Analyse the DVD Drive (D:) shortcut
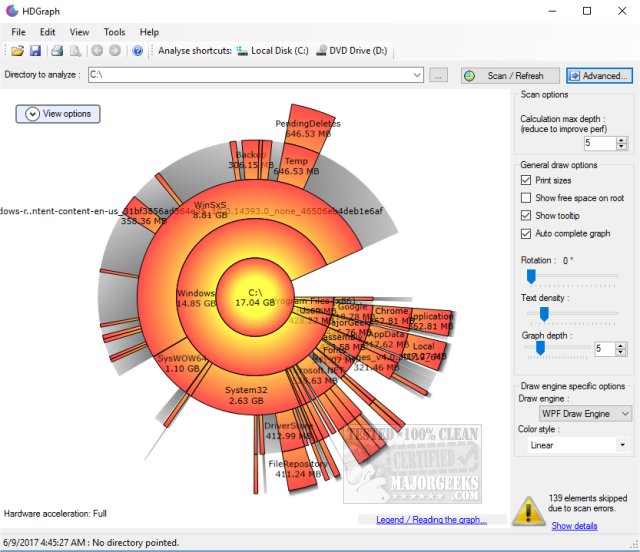This screenshot has height=552, width=640. coord(356,51)
